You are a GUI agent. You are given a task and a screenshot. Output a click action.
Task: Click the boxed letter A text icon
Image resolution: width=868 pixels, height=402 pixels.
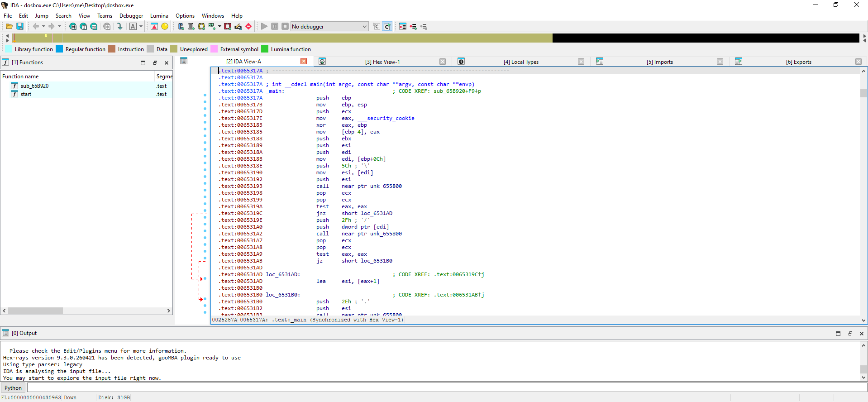click(133, 26)
